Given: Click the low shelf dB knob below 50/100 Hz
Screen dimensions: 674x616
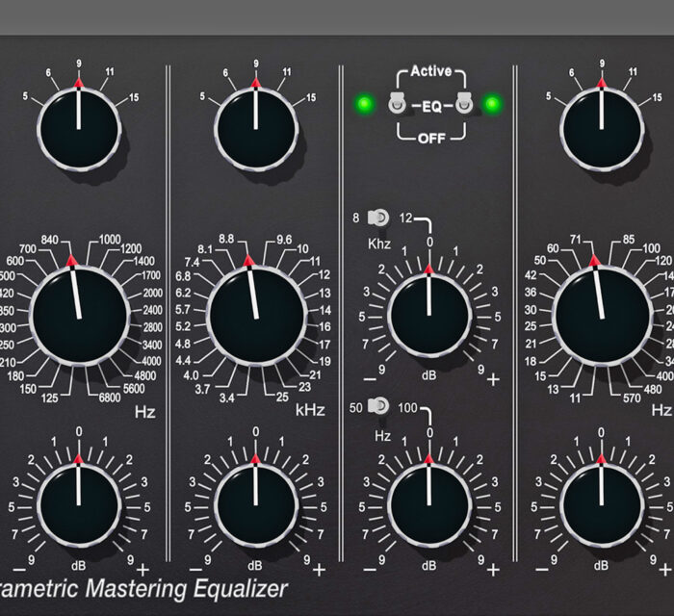Looking at the screenshot, I should 429,503.
